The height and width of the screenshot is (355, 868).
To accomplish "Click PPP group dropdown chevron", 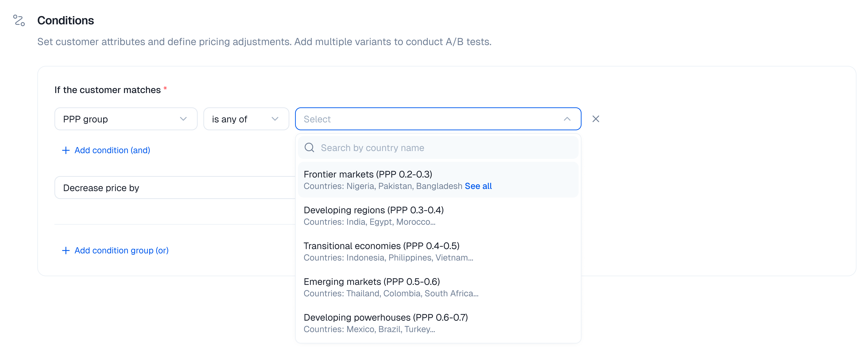I will click(183, 119).
